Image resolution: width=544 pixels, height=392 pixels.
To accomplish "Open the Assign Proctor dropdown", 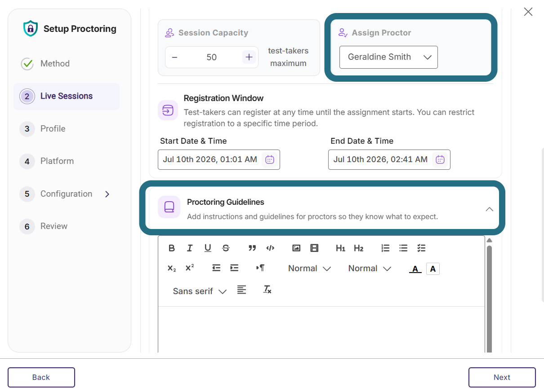I will [388, 57].
